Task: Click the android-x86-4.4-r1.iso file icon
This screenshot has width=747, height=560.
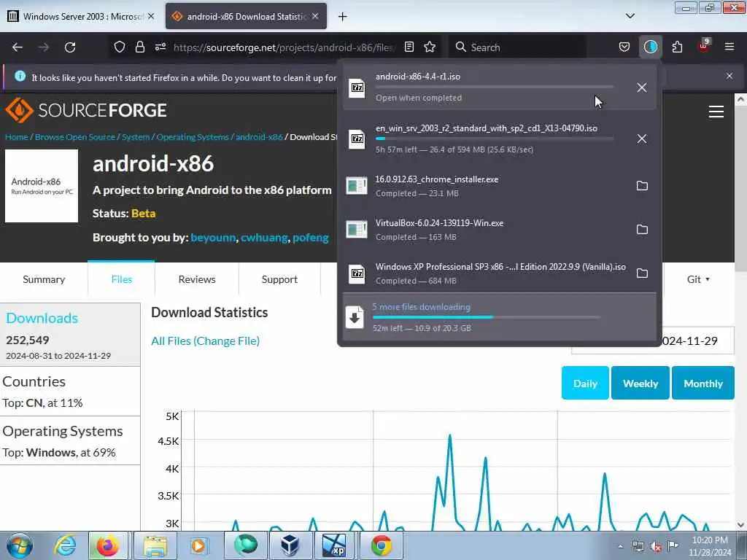Action: point(357,87)
